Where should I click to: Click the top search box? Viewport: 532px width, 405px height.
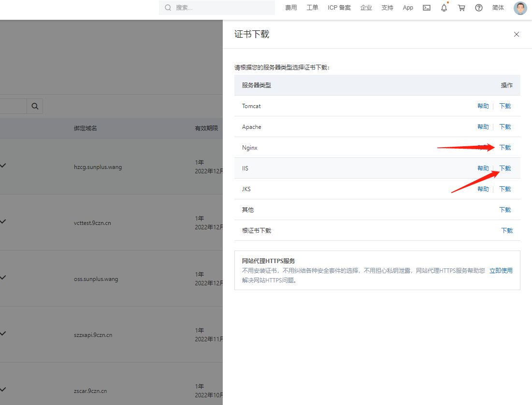(217, 7)
